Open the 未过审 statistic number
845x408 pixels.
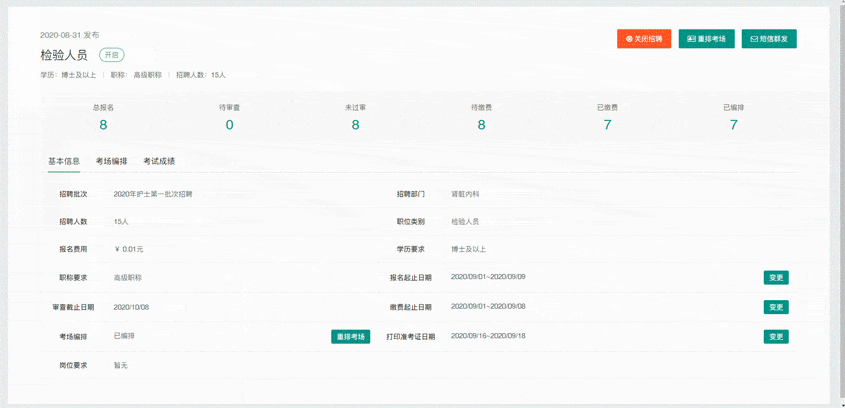(x=355, y=125)
